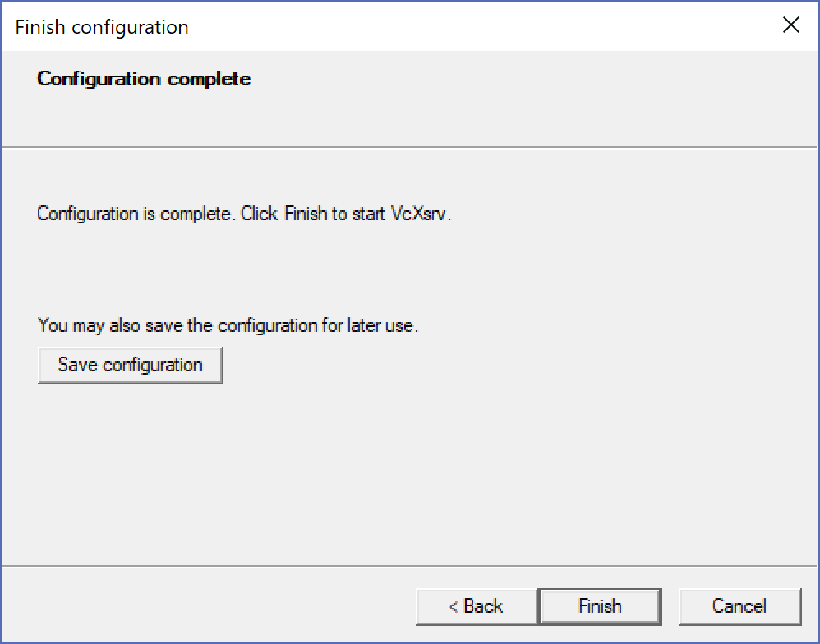Click the '<' arrow symbol on Back

[454, 607]
